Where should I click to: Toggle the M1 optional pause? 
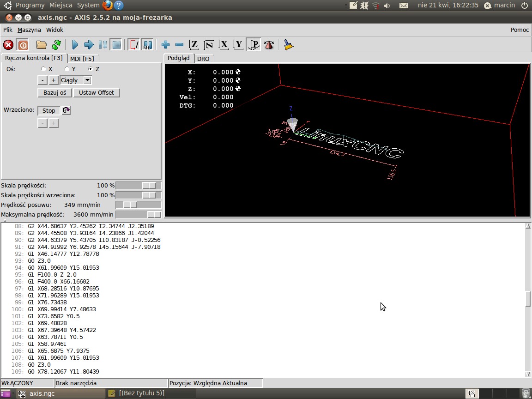coord(147,45)
